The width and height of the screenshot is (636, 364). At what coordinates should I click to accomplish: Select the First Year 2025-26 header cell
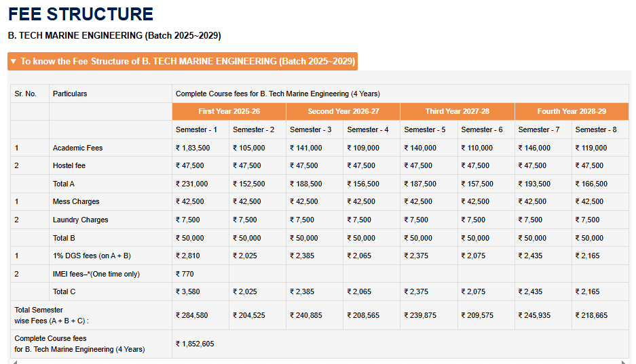point(229,111)
